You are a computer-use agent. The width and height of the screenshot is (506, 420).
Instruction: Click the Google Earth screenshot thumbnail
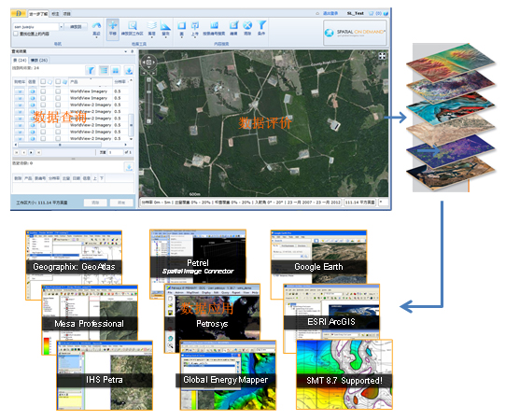(x=319, y=257)
